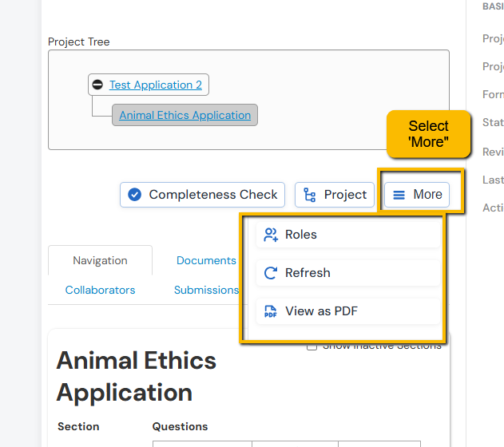Viewport: 504px width, 447px height.
Task: Expand the More dropdown menu
Action: click(x=417, y=195)
